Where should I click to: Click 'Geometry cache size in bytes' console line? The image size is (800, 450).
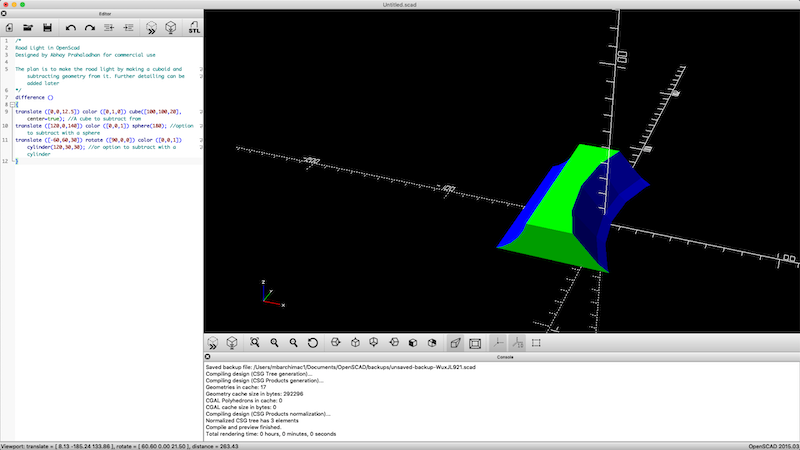click(x=254, y=394)
